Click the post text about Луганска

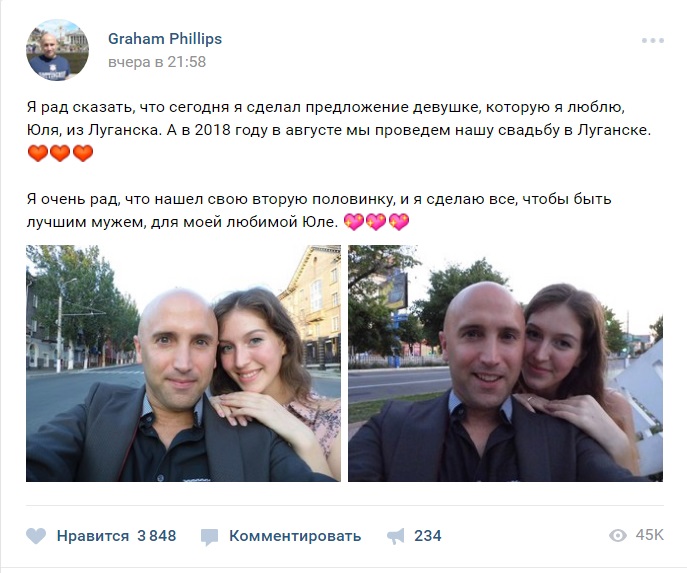pyautogui.click(x=339, y=119)
